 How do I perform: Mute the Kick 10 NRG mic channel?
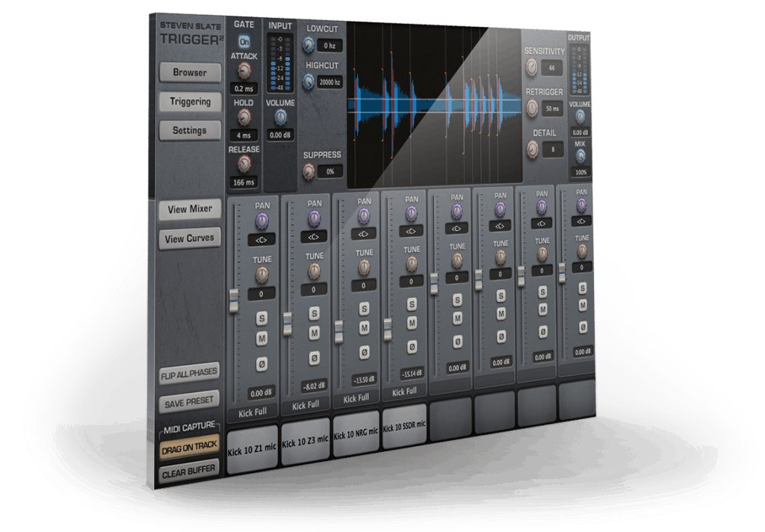[364, 328]
